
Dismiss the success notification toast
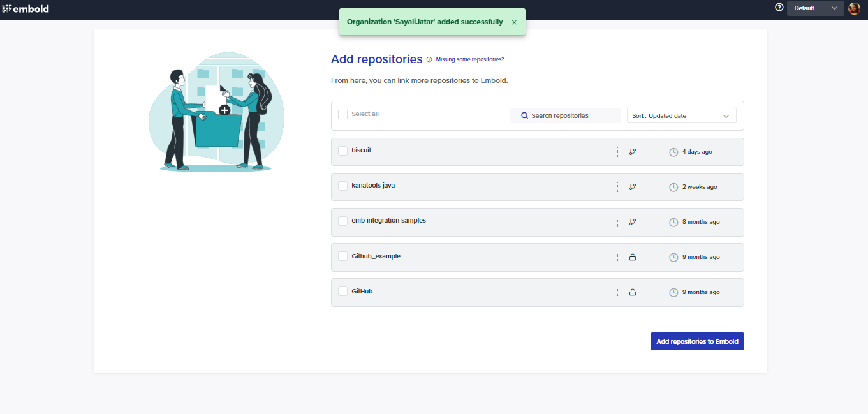point(514,22)
